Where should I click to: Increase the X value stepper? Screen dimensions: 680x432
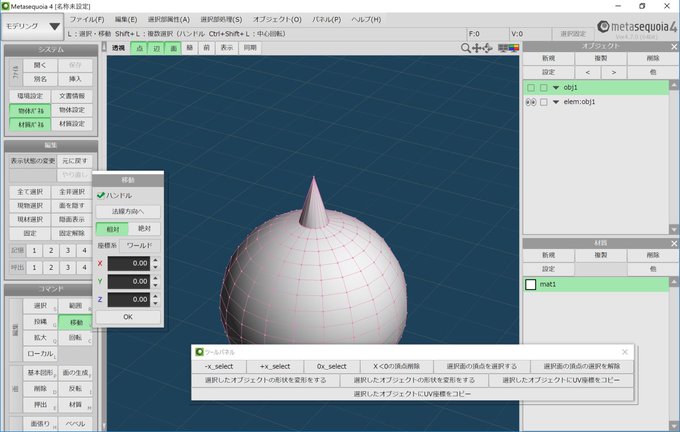click(155, 260)
